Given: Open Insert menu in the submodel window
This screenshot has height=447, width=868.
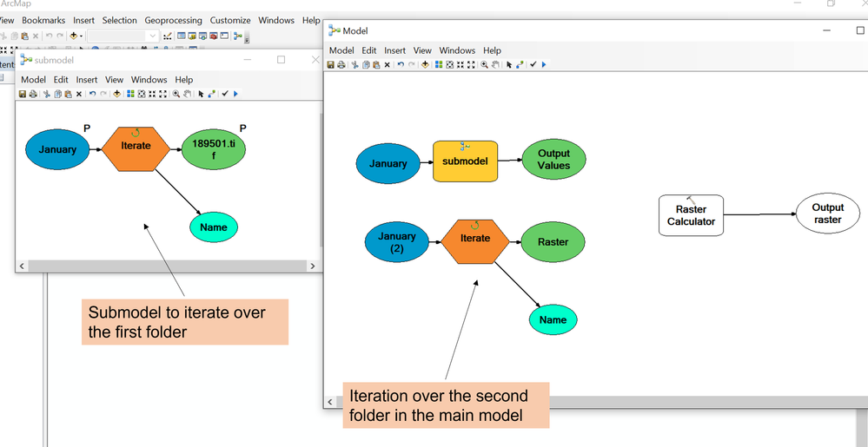Looking at the screenshot, I should (86, 80).
